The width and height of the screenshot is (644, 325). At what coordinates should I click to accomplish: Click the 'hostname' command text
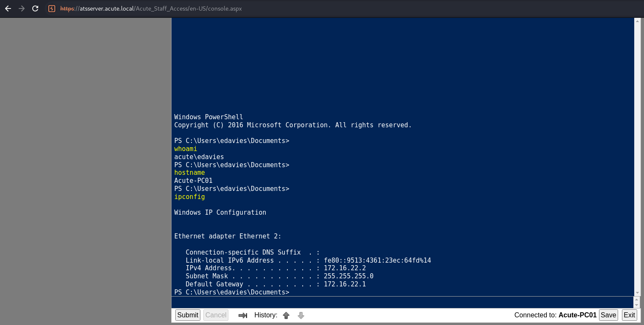click(x=189, y=173)
